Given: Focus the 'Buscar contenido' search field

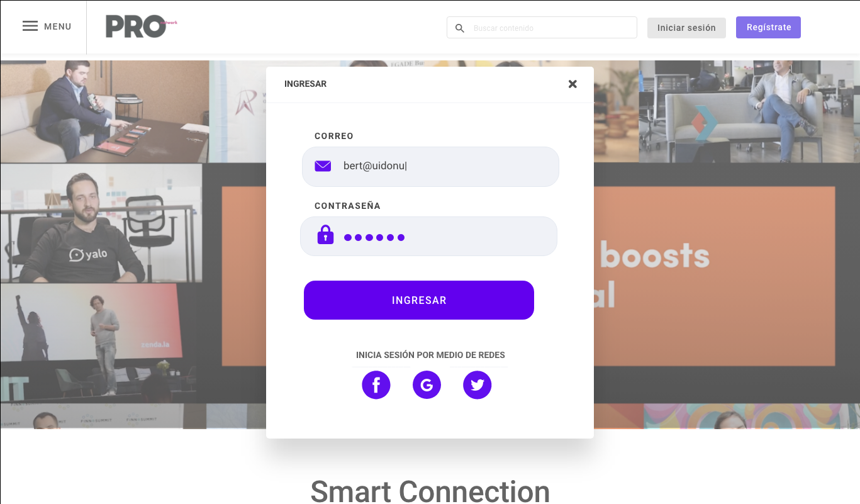Looking at the screenshot, I should click(550, 28).
